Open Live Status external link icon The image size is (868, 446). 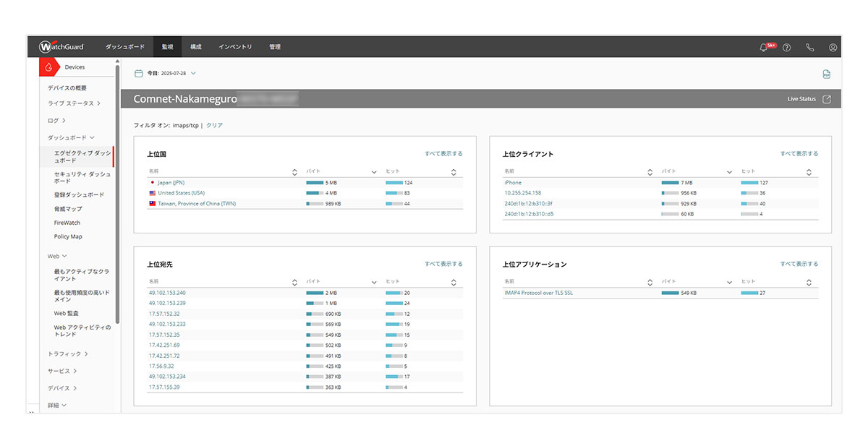tap(827, 99)
